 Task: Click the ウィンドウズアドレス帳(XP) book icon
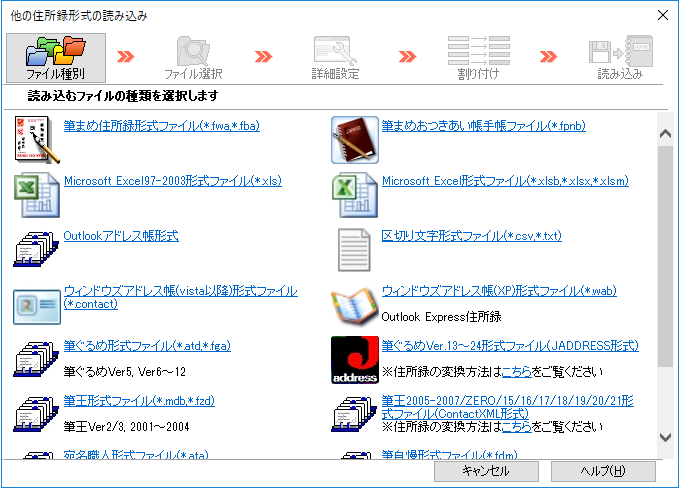click(x=354, y=305)
